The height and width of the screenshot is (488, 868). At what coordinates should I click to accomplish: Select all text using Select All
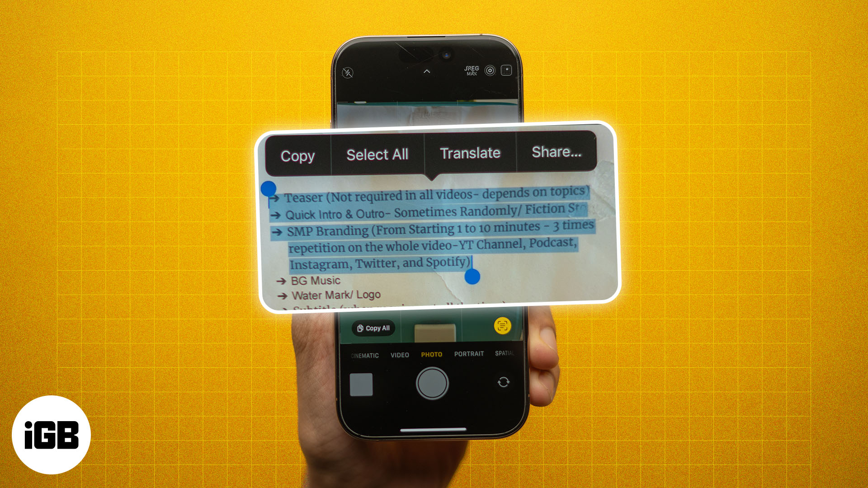point(377,153)
